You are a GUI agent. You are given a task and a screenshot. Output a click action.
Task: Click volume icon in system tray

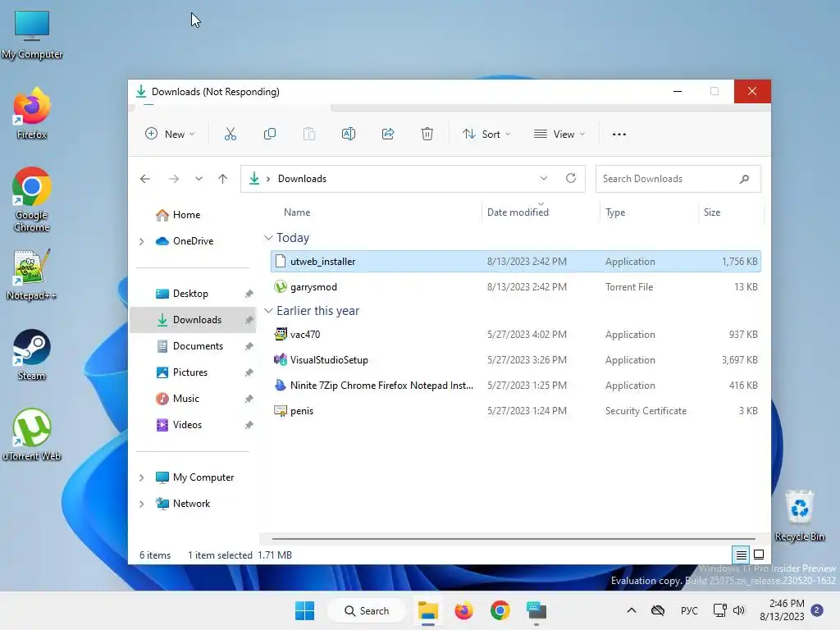point(739,610)
